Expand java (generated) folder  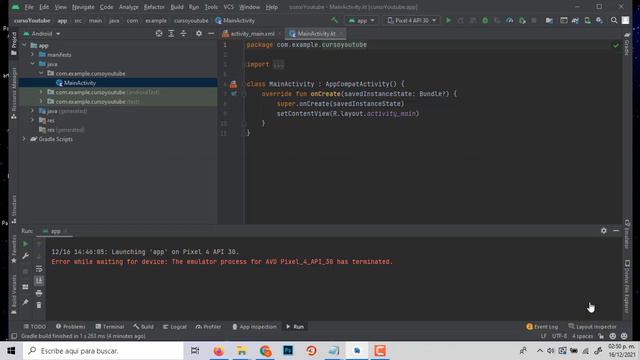[33, 111]
